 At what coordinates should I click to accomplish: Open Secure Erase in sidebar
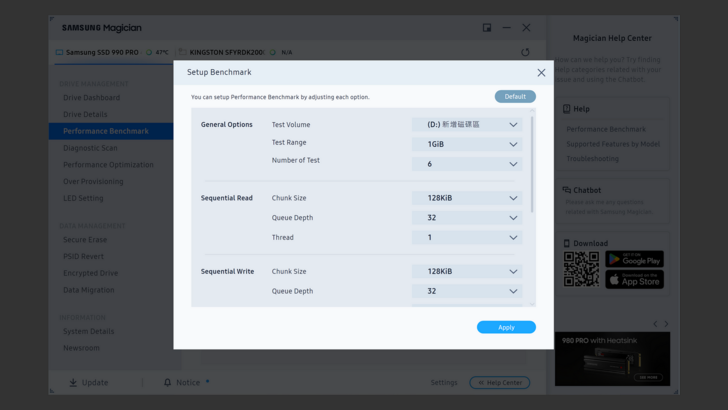(85, 240)
